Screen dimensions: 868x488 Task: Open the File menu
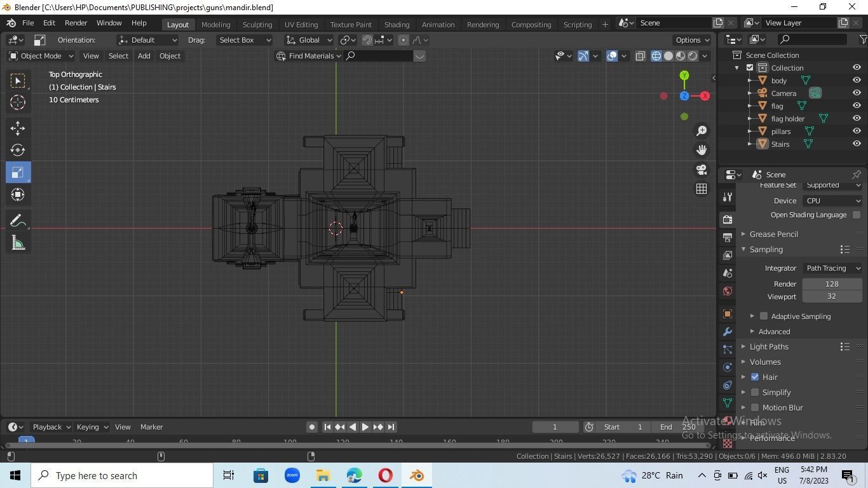pyautogui.click(x=28, y=23)
